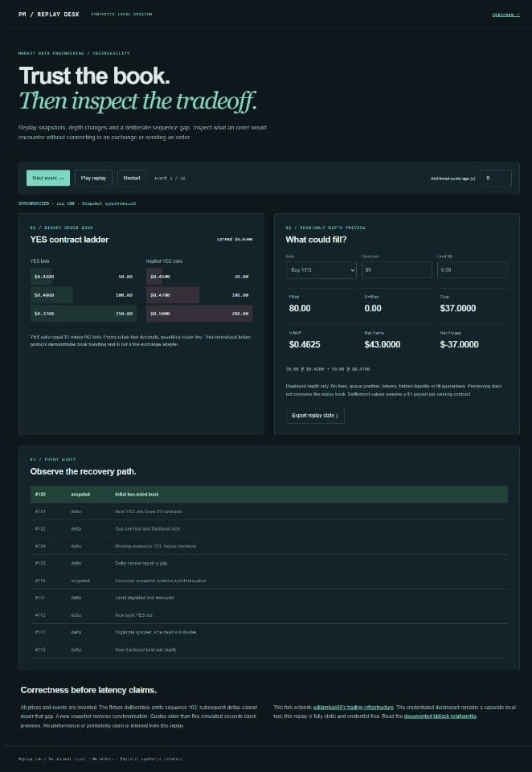
Task: Select event row #104 missing sequence
Action: 268,546
